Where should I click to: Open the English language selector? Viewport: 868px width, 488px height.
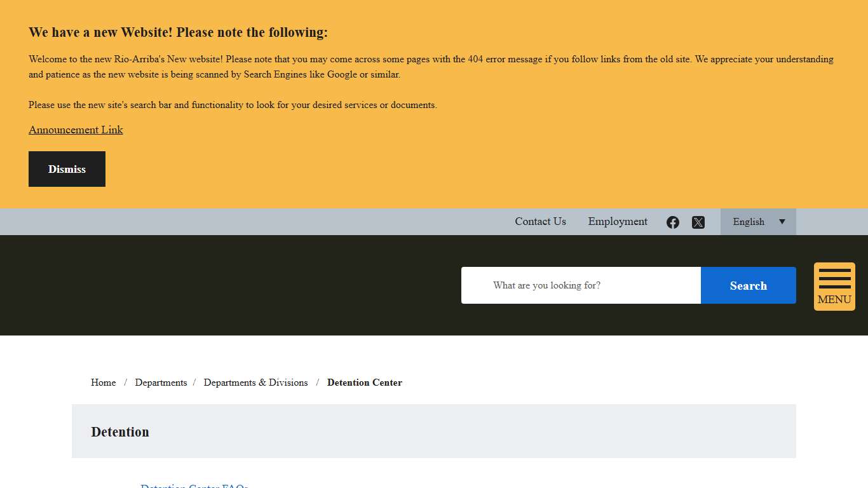(x=750, y=222)
